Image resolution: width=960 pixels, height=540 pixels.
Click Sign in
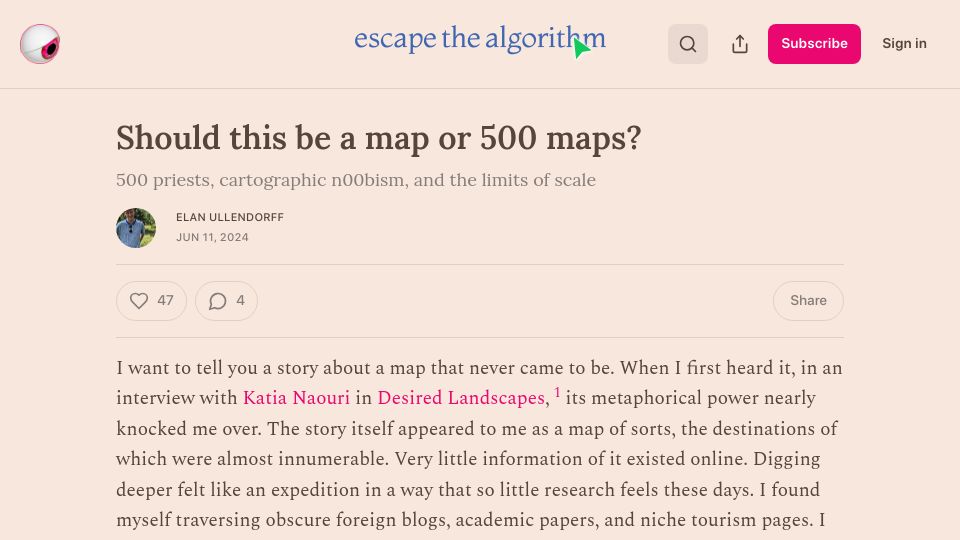[x=904, y=43]
